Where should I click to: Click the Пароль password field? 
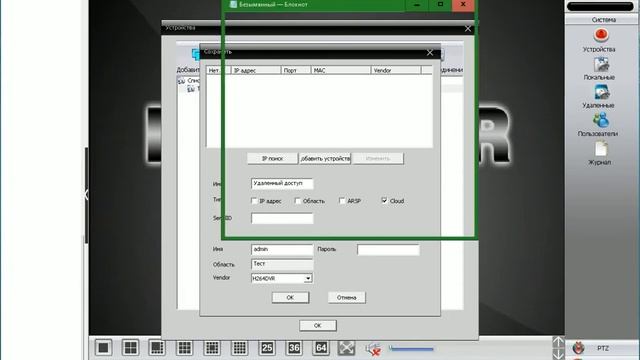388,250
